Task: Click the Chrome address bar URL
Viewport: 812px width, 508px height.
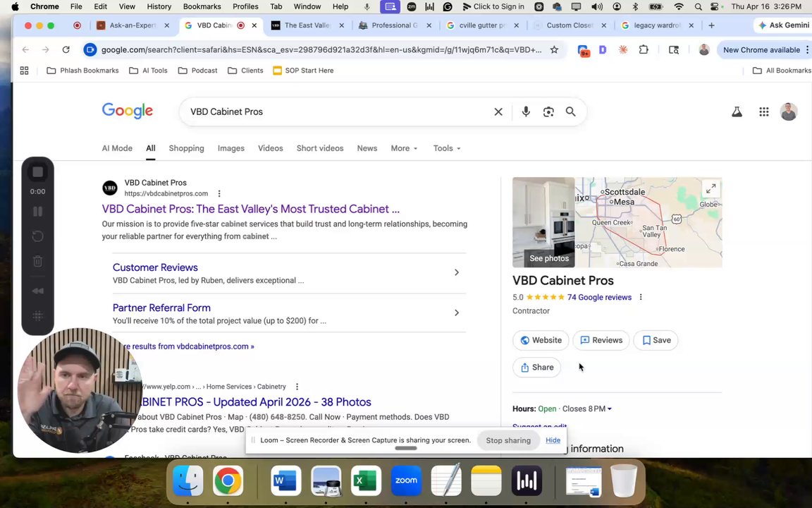Action: pyautogui.click(x=321, y=50)
